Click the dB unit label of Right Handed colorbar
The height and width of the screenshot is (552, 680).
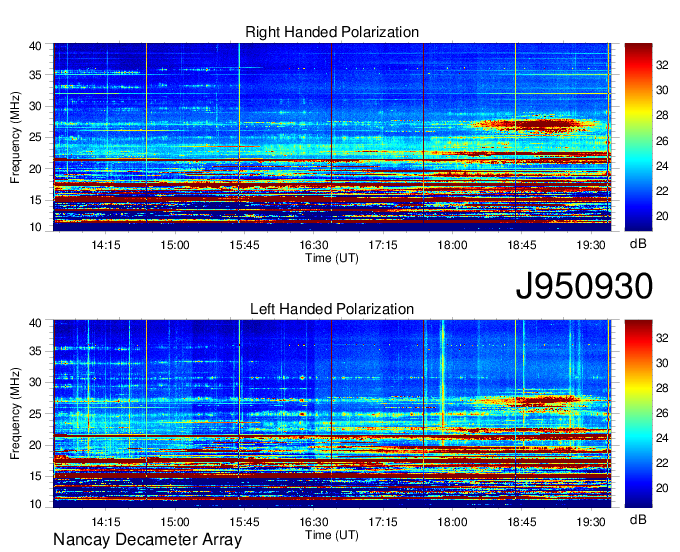638,244
